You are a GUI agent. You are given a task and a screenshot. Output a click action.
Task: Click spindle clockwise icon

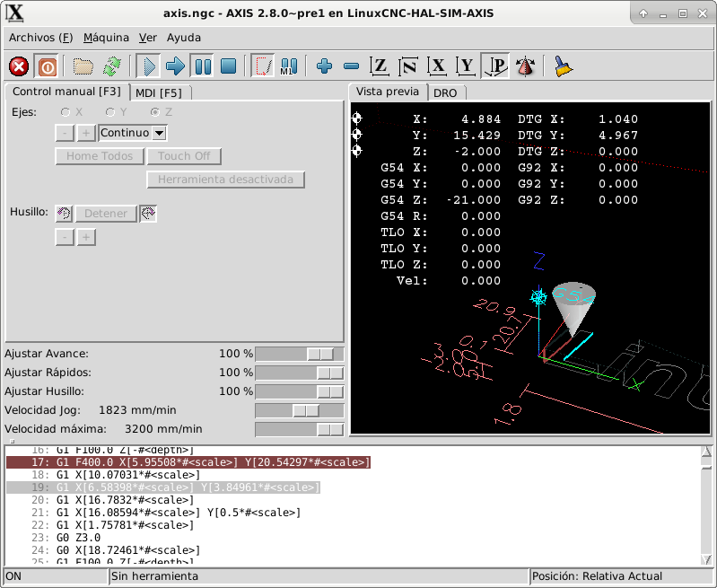[148, 214]
